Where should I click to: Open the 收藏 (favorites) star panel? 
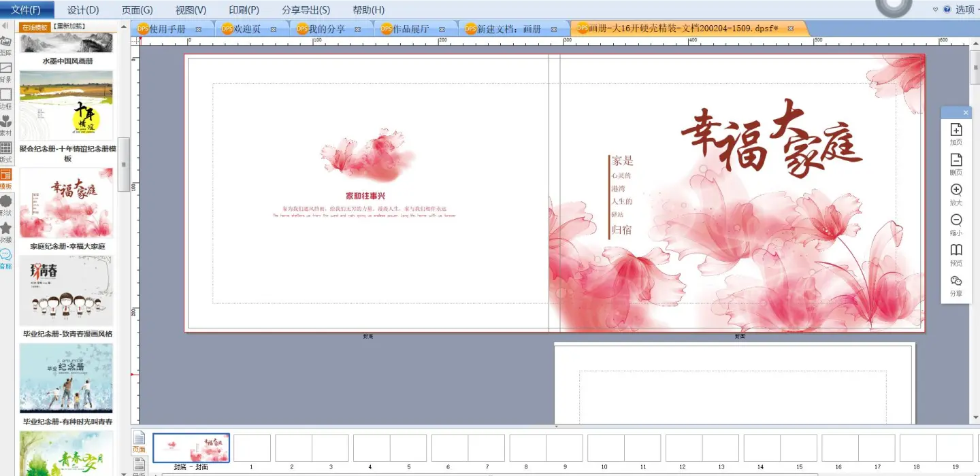point(5,232)
